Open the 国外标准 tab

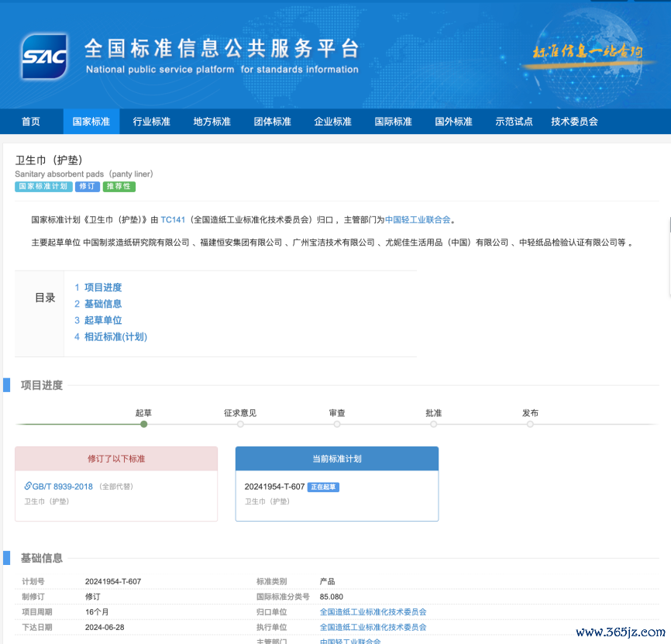[453, 122]
